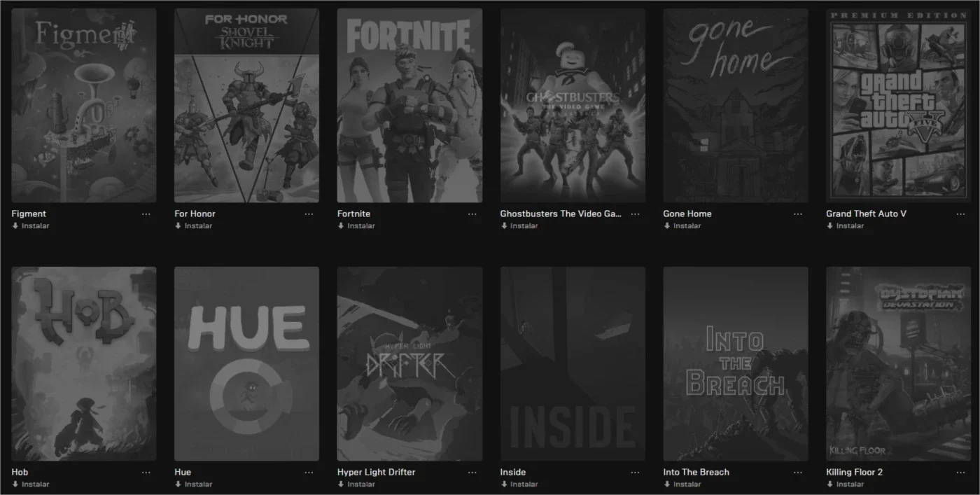Select the Ghostbusters cover art
Screen dimensions: 980x495
pyautogui.click(x=573, y=106)
